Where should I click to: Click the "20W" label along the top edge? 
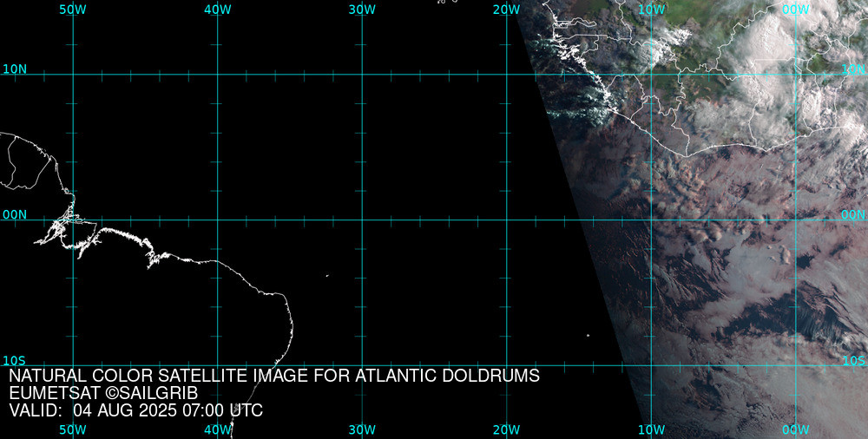point(507,10)
